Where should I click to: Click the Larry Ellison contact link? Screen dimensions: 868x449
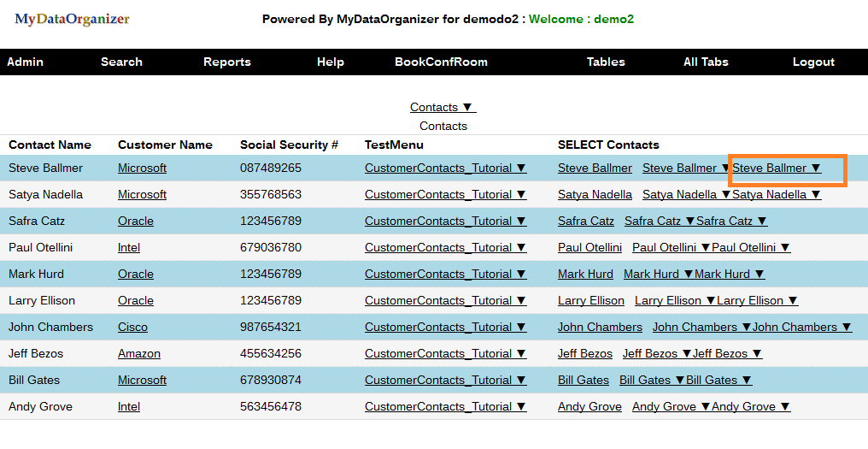click(x=591, y=301)
